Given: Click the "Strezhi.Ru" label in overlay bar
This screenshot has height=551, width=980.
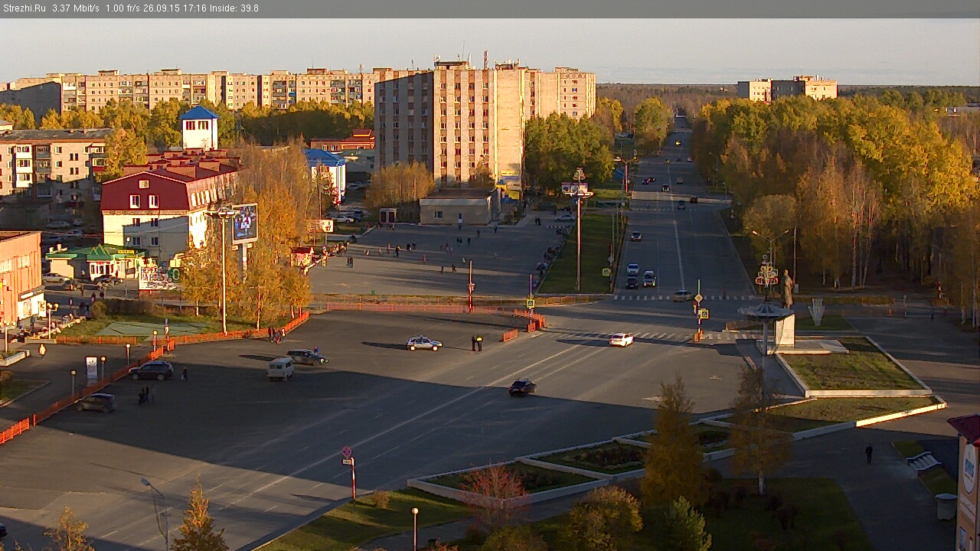Looking at the screenshot, I should tap(24, 8).
